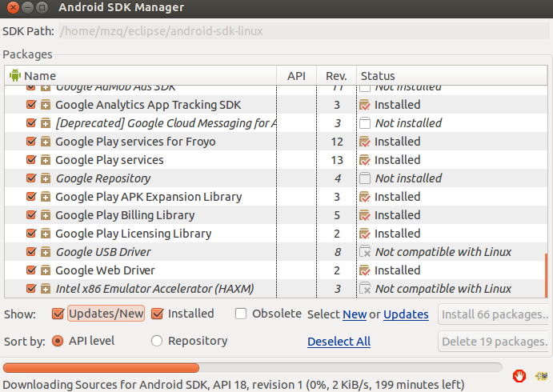The height and width of the screenshot is (392, 553).
Task: Click the Rev. column header
Action: point(336,75)
